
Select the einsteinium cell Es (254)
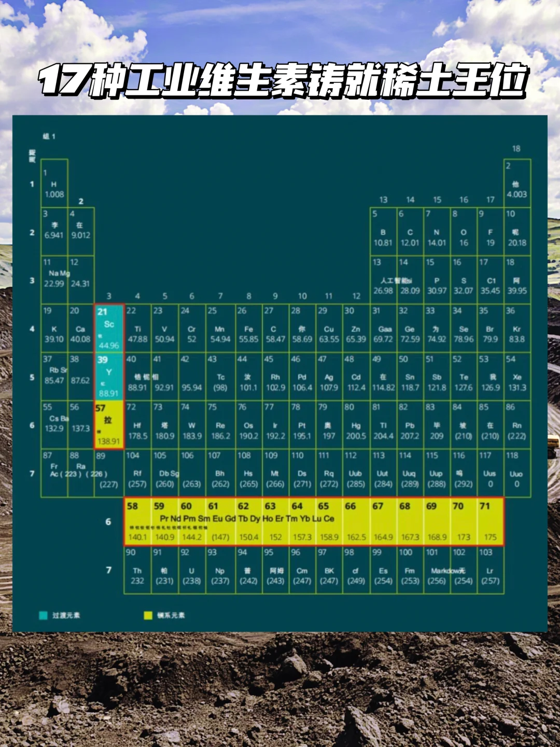click(x=383, y=570)
